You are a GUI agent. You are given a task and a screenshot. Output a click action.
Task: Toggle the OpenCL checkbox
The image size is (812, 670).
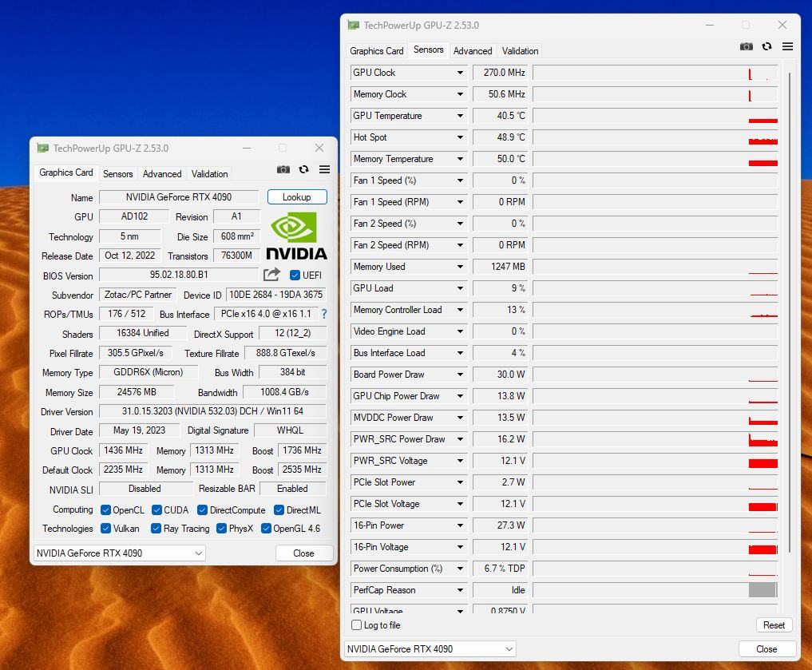105,510
